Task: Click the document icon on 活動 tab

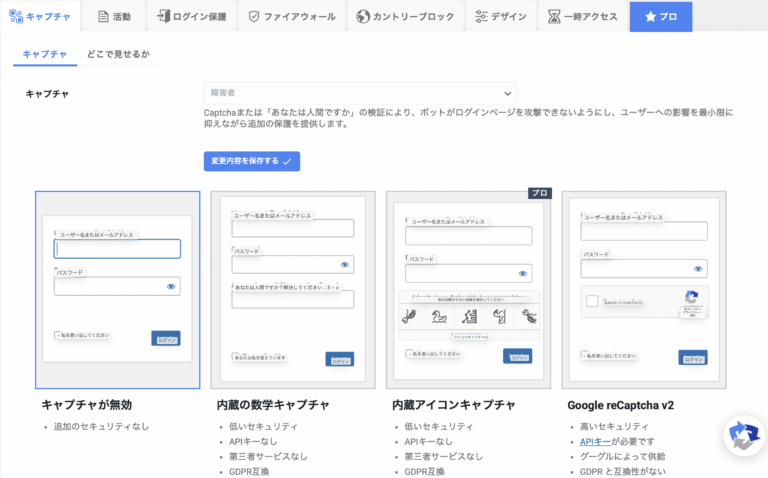Action: (x=103, y=17)
